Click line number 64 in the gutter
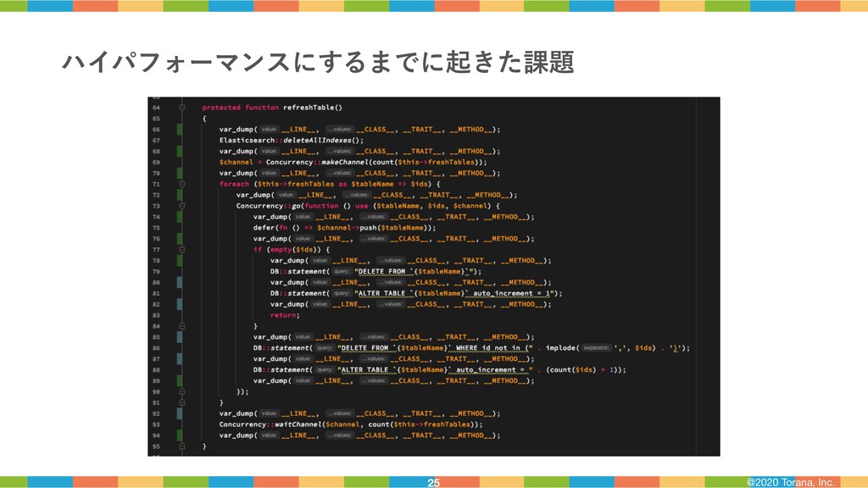Screen dimensions: 868x488 [x=156, y=108]
